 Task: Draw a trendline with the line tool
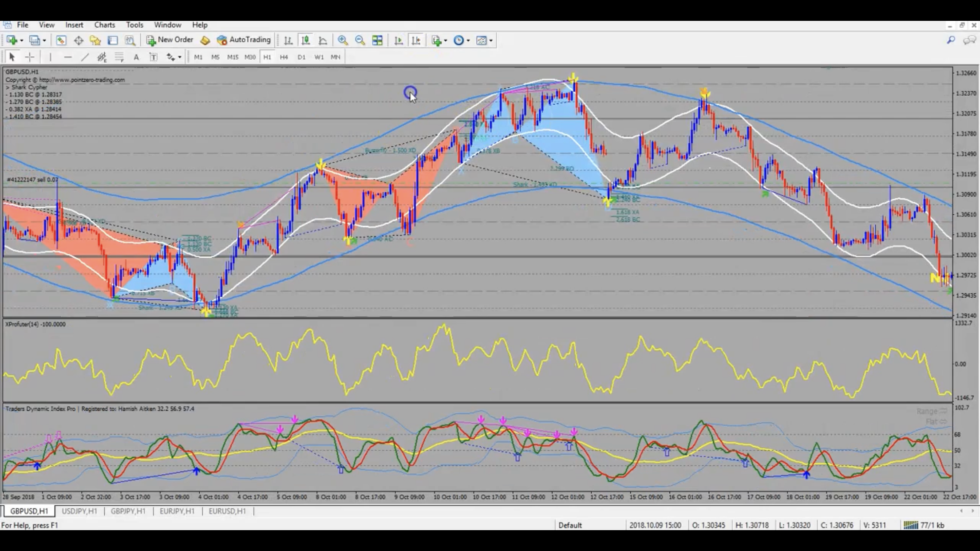[85, 57]
